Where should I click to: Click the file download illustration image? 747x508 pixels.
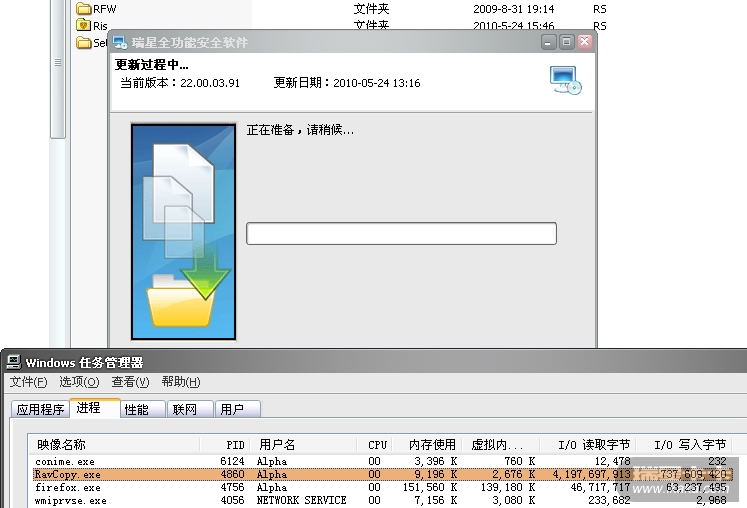[183, 232]
